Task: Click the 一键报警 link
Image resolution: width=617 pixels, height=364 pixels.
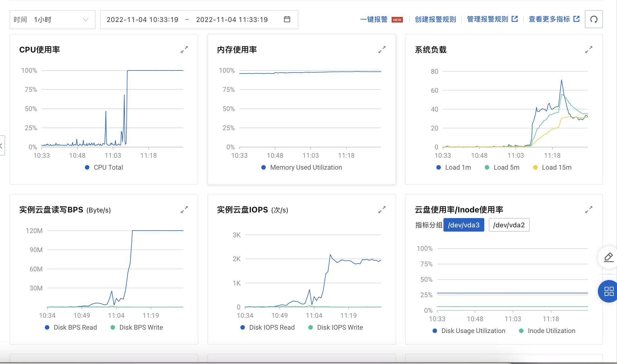Action: click(374, 19)
